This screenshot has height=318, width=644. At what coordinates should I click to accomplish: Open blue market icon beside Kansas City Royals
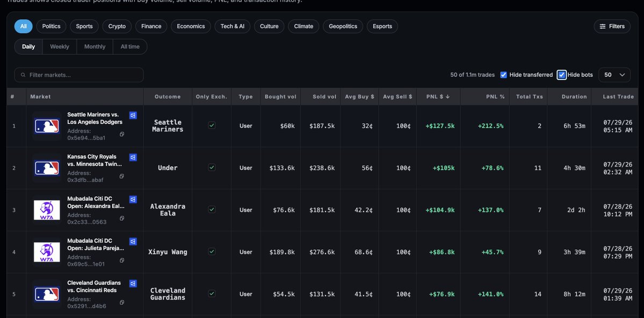coord(133,157)
